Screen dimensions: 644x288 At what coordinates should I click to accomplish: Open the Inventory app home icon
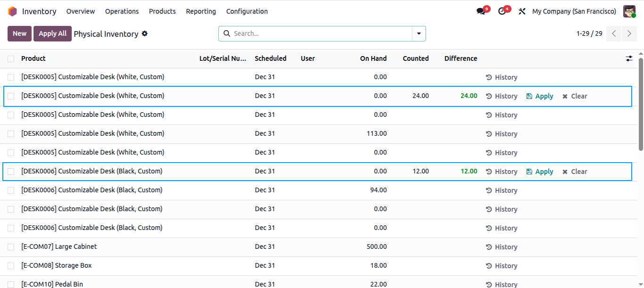[12, 11]
